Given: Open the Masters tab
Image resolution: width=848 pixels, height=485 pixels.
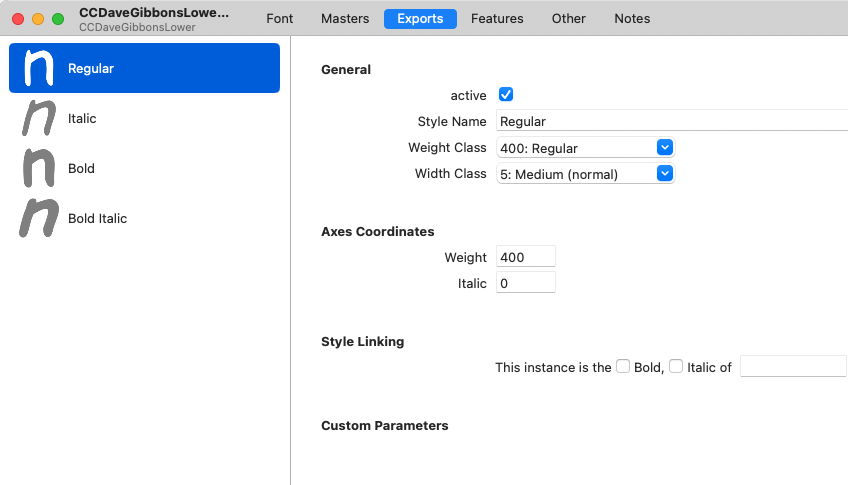Looking at the screenshot, I should 345,19.
